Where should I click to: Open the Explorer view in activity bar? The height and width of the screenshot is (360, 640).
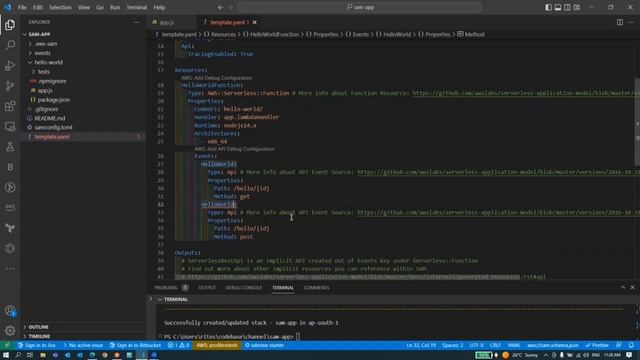(x=10, y=25)
